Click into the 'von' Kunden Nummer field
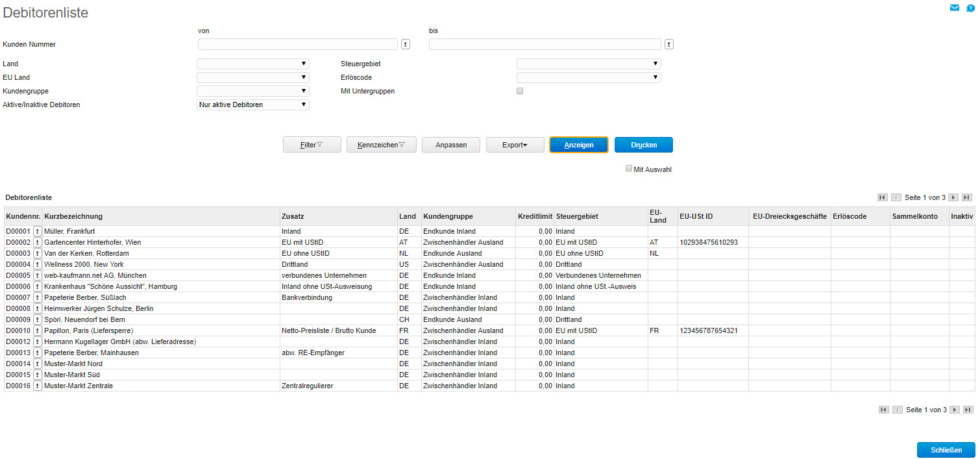The width and height of the screenshot is (980, 459). (x=297, y=44)
